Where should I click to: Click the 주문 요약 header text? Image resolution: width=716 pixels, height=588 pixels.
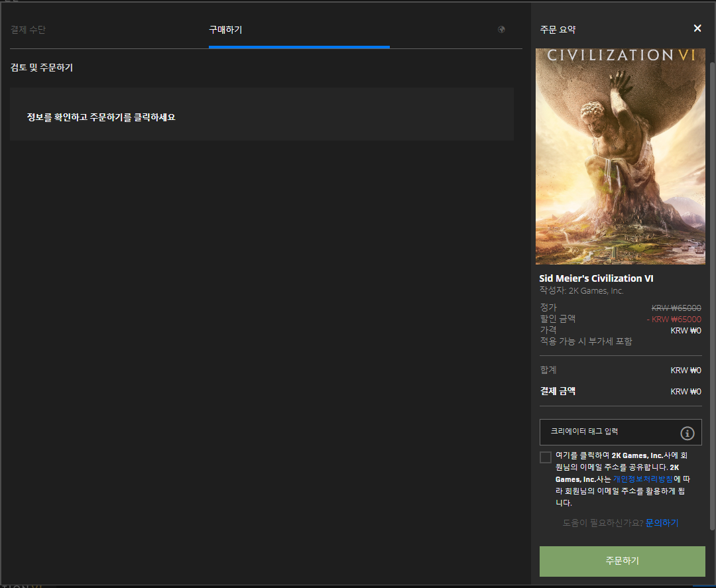click(x=558, y=30)
